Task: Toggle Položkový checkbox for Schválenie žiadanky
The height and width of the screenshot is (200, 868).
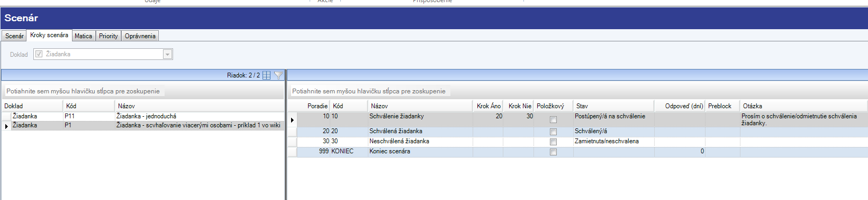Action: click(553, 119)
